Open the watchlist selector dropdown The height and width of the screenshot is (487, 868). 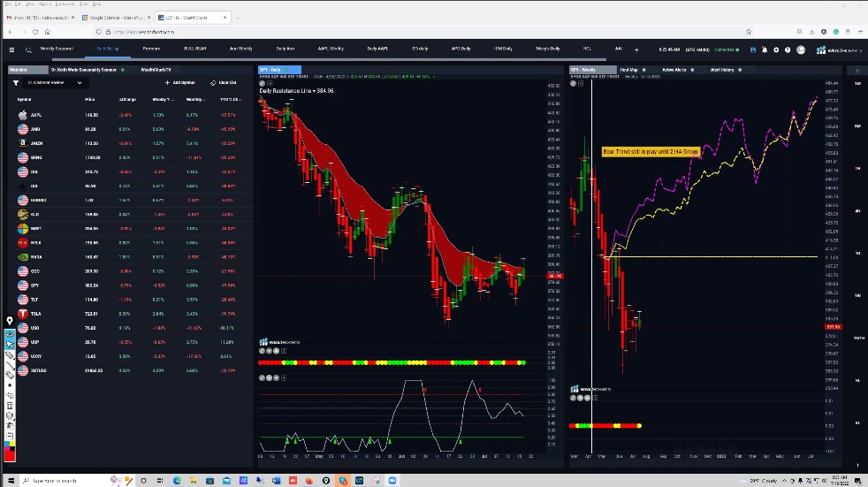pos(55,83)
